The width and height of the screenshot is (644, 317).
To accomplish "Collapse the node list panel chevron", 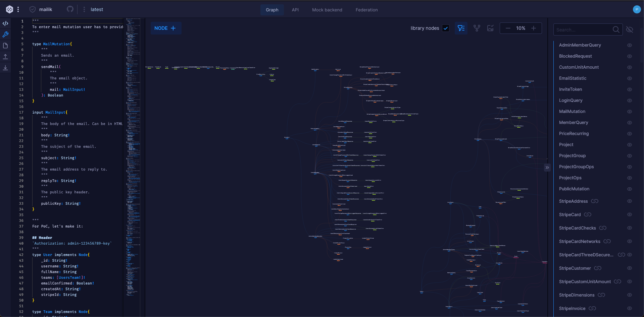I will tap(547, 167).
